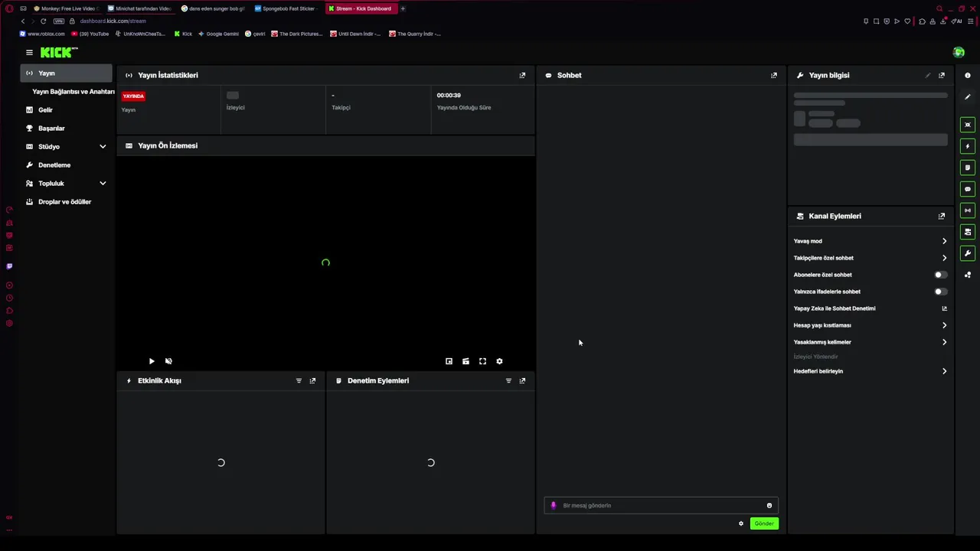Pop out the Yayın bilgisi panel
980x551 pixels.
[x=941, y=75]
